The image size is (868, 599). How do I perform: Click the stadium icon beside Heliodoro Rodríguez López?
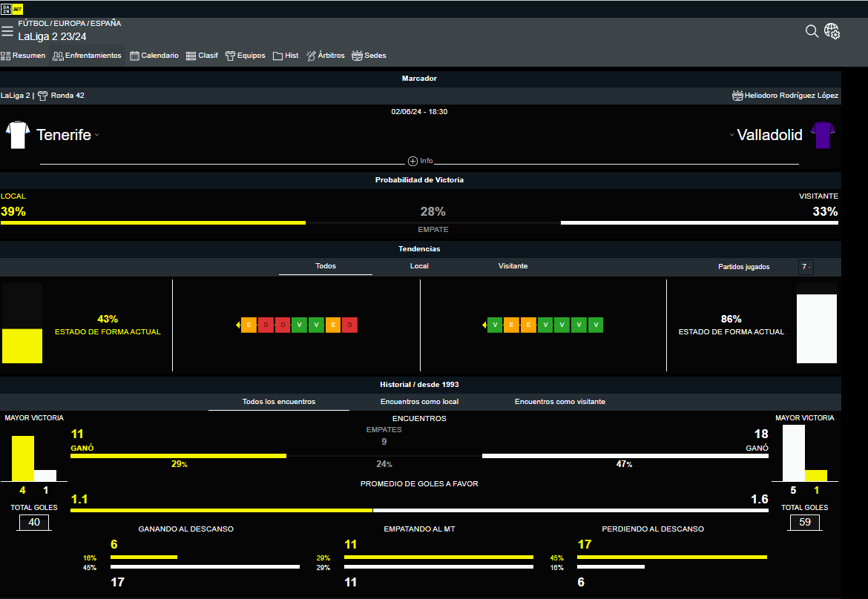click(737, 96)
